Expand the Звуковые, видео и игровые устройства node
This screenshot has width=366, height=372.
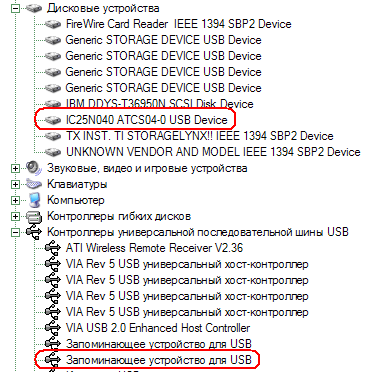[x=15, y=168]
